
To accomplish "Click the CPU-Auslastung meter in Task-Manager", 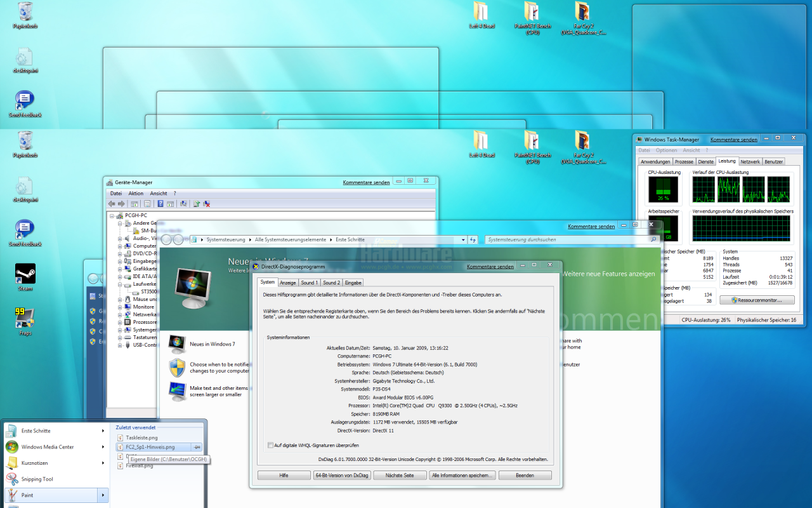I will (x=663, y=189).
